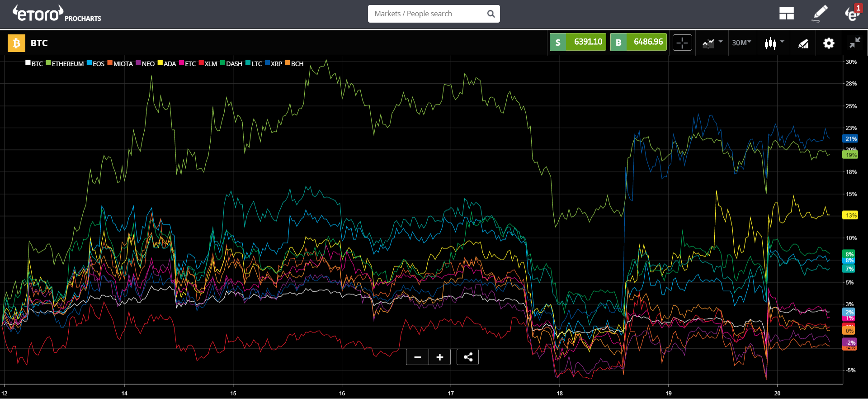Select the drawing pencil tool

[820, 14]
